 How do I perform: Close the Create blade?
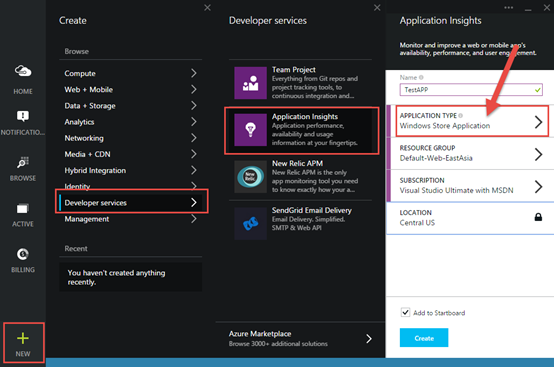(207, 7)
